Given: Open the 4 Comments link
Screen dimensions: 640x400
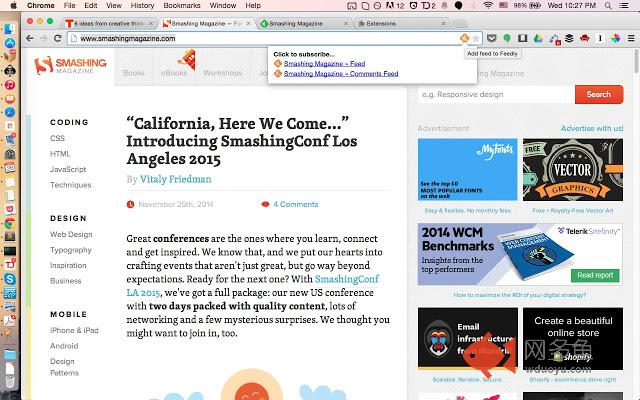Looking at the screenshot, I should click(296, 204).
